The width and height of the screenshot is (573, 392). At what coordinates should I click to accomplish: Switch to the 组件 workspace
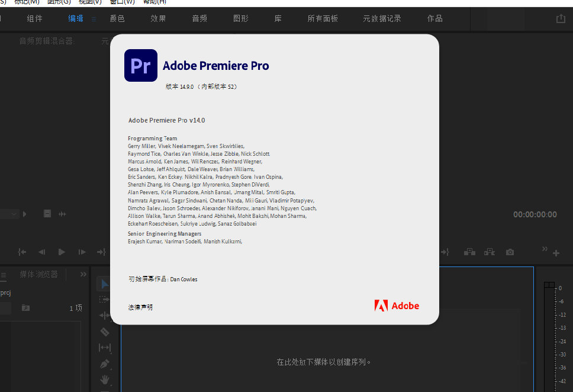[x=35, y=18]
